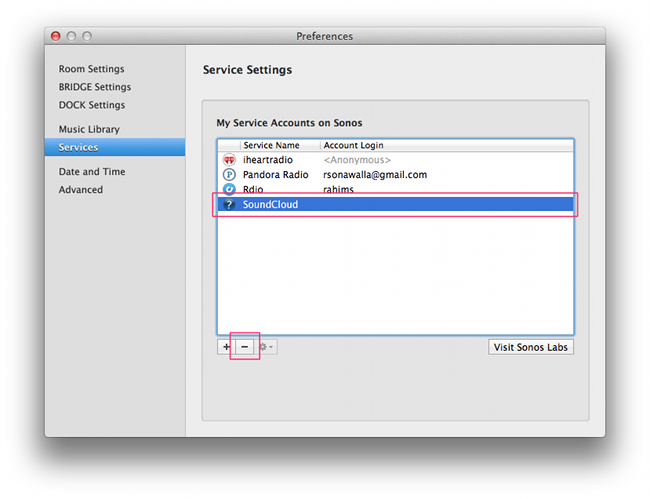Click the Pandora Radio service icon
The height and width of the screenshot is (499, 650).
tap(229, 175)
